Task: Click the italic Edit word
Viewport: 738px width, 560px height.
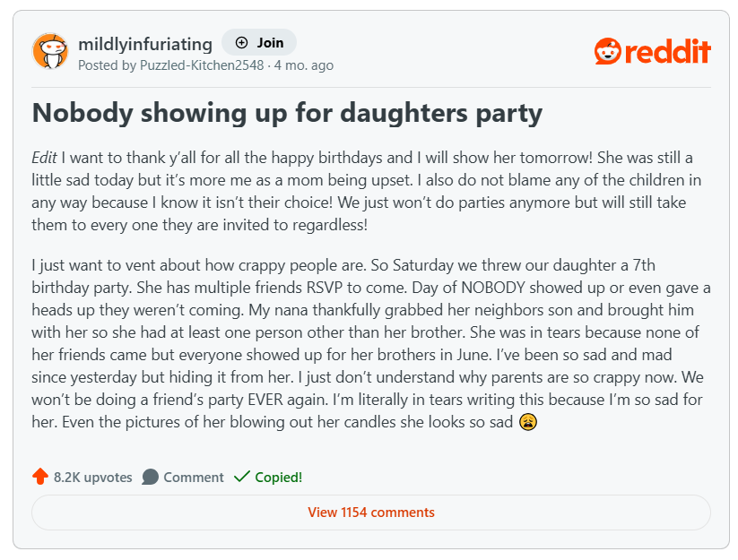Action: (x=44, y=158)
